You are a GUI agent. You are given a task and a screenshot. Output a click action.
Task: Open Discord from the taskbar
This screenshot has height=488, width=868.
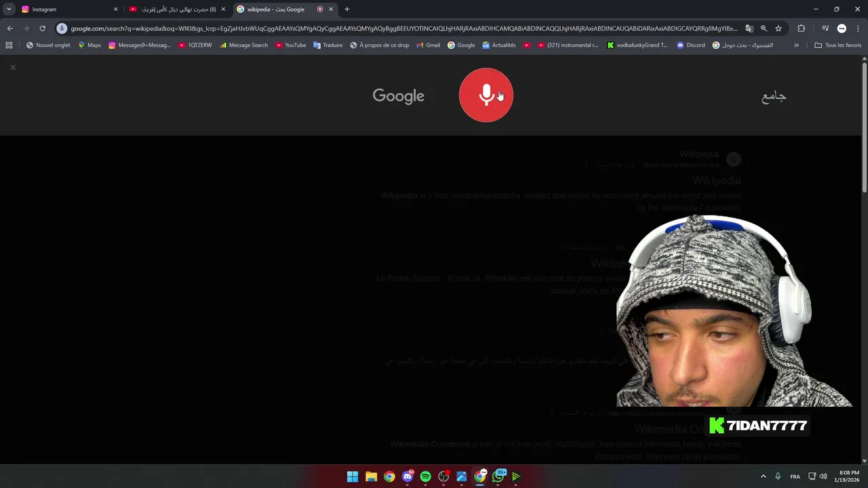click(408, 476)
